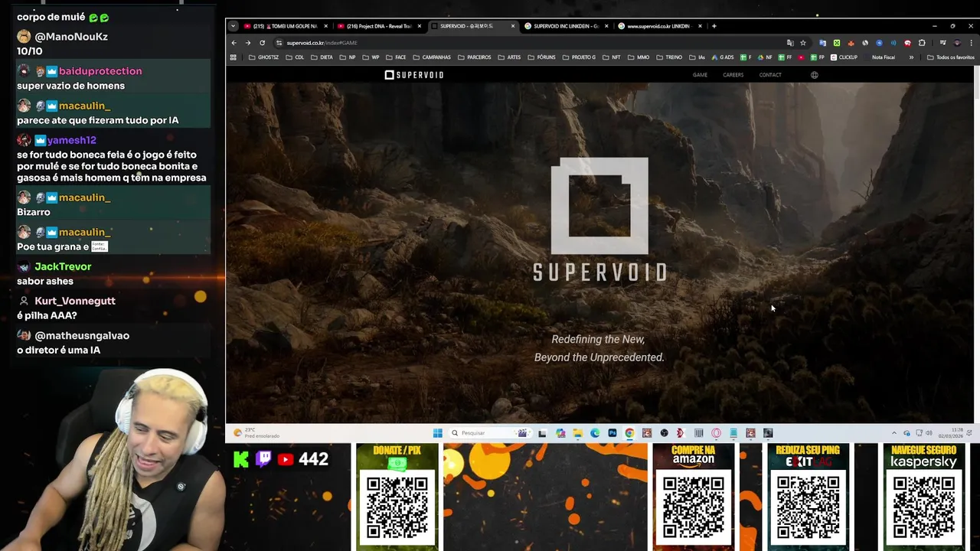The height and width of the screenshot is (551, 980).
Task: Open the PARCEIROS bookmark folder
Action: pyautogui.click(x=474, y=57)
